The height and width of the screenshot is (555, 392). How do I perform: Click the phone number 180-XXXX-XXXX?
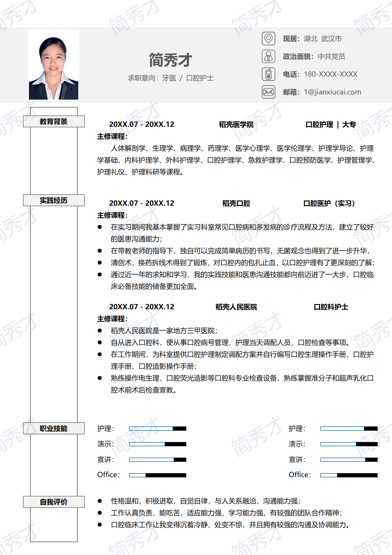(x=330, y=74)
